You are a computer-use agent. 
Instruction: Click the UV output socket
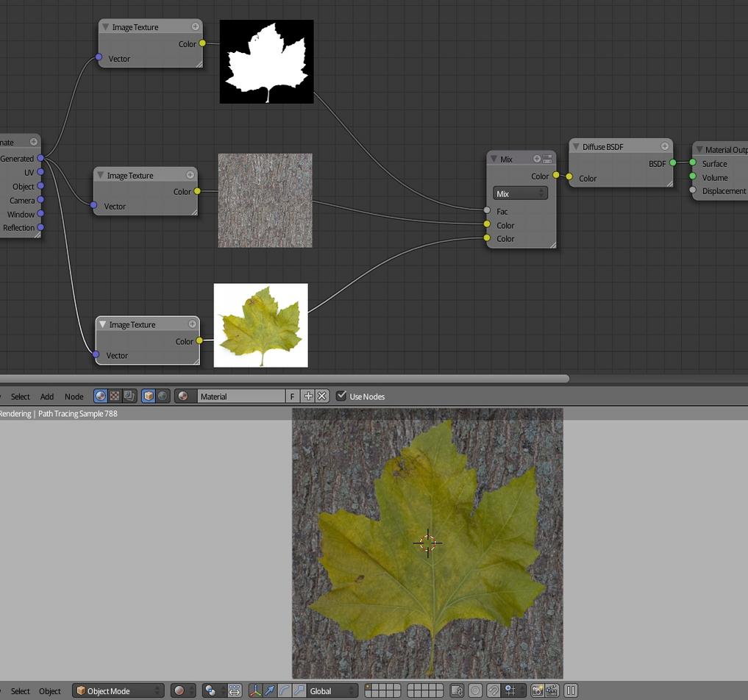tap(40, 171)
